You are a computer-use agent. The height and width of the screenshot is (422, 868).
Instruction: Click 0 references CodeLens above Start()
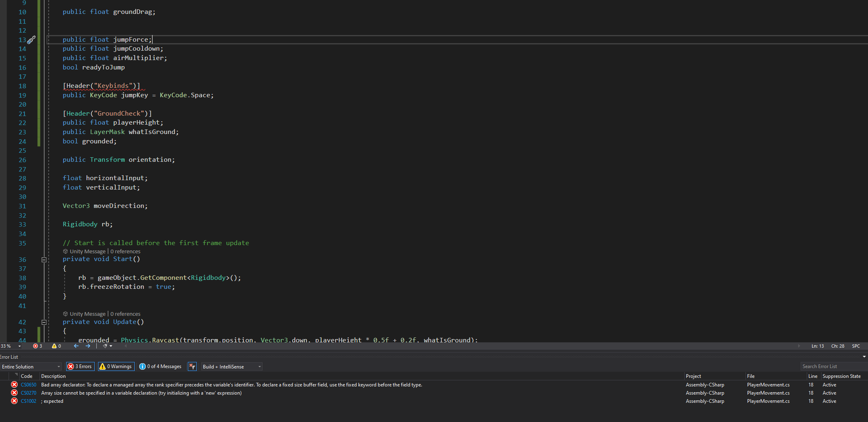tap(125, 251)
